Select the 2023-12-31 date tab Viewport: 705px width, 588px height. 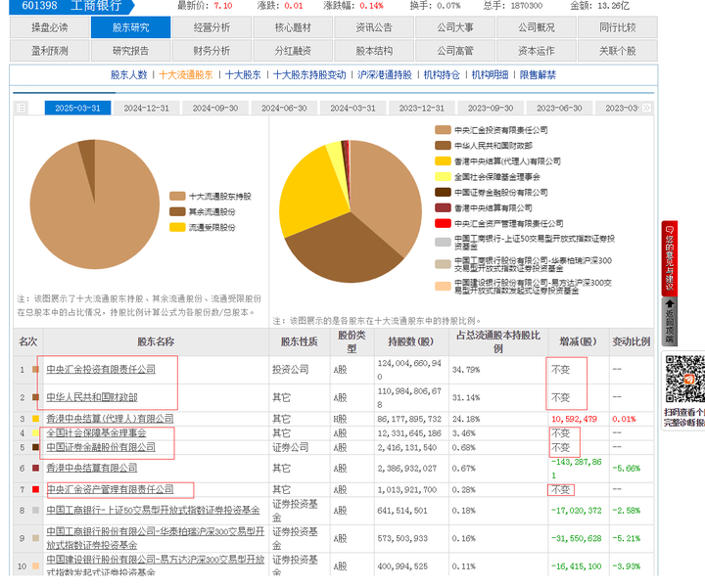(422, 108)
